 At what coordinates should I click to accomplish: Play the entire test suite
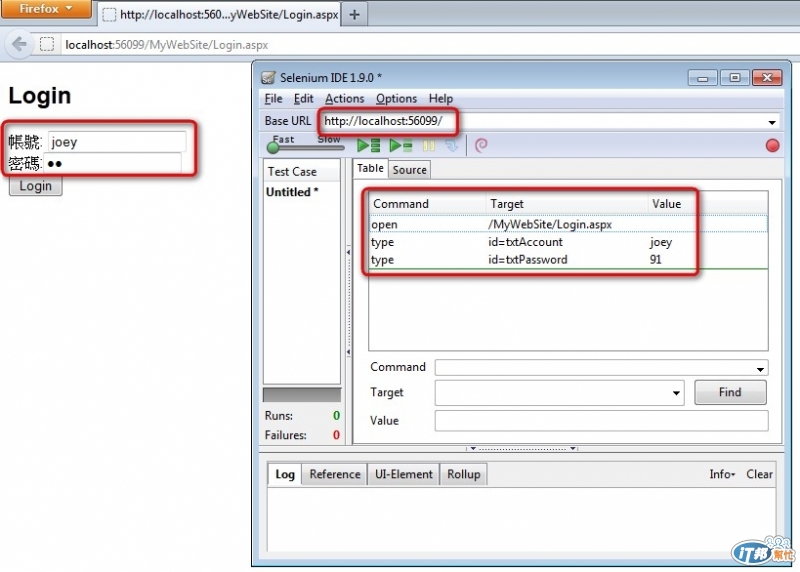pyautogui.click(x=368, y=146)
